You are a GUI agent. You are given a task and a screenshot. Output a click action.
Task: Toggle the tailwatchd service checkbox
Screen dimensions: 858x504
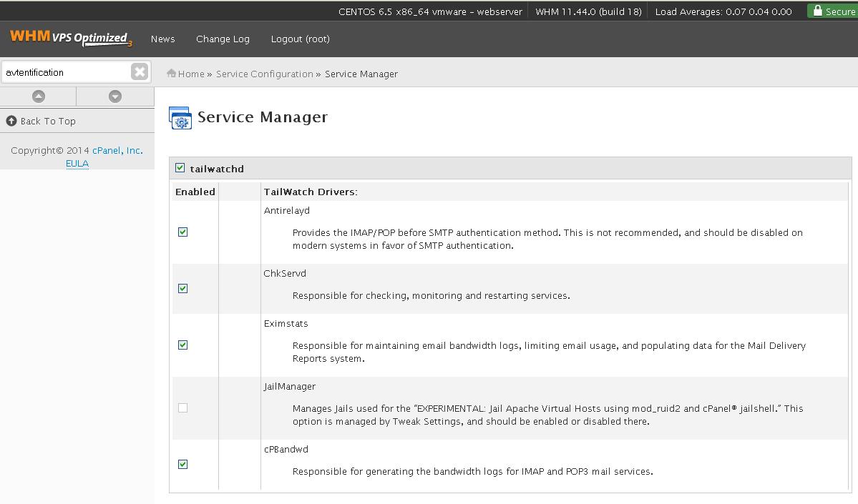pyautogui.click(x=180, y=168)
